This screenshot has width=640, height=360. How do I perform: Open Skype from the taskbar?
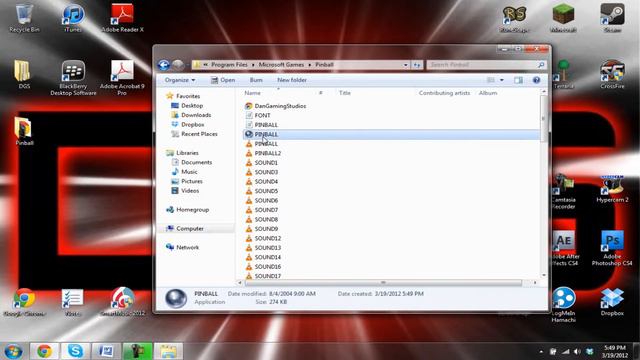pyautogui.click(x=75, y=351)
